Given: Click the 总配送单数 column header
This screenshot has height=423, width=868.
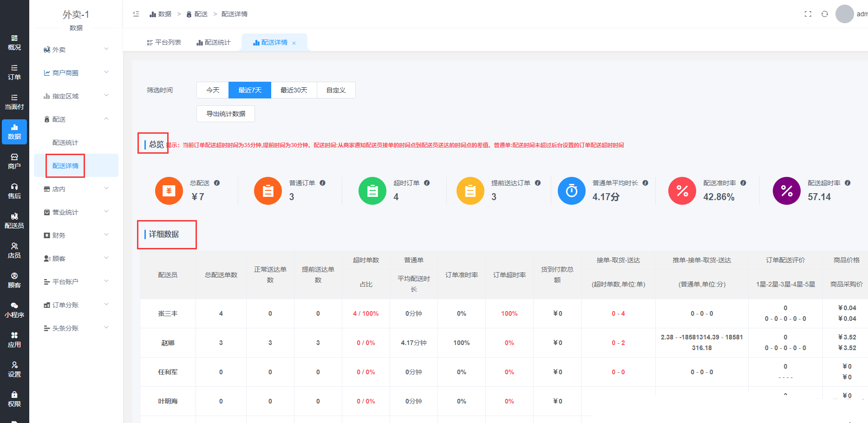Looking at the screenshot, I should coord(221,275).
